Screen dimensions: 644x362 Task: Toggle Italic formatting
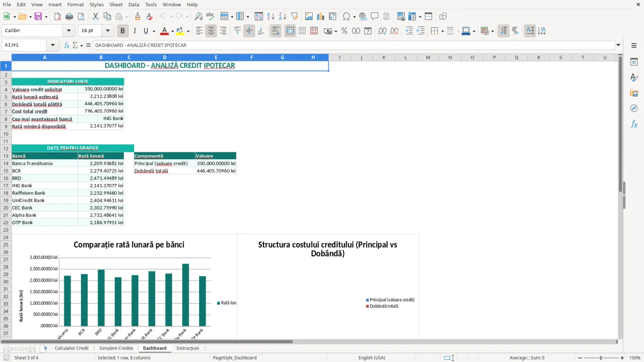(x=135, y=31)
